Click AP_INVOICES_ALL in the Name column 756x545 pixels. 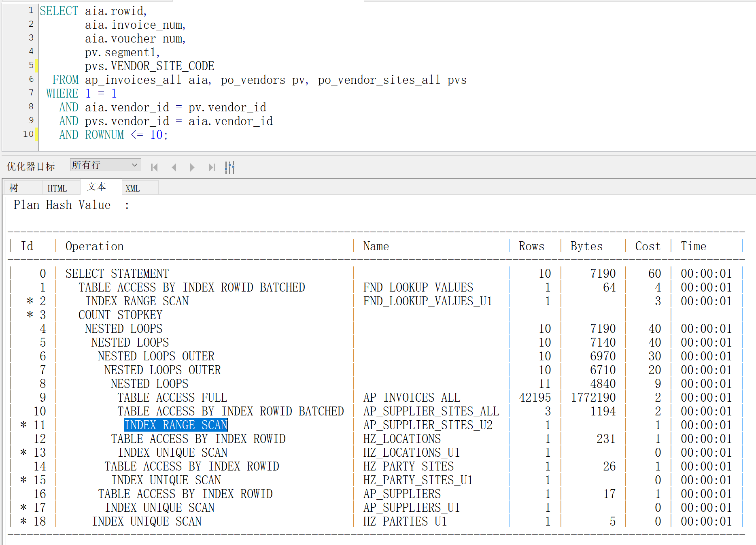pos(412,397)
